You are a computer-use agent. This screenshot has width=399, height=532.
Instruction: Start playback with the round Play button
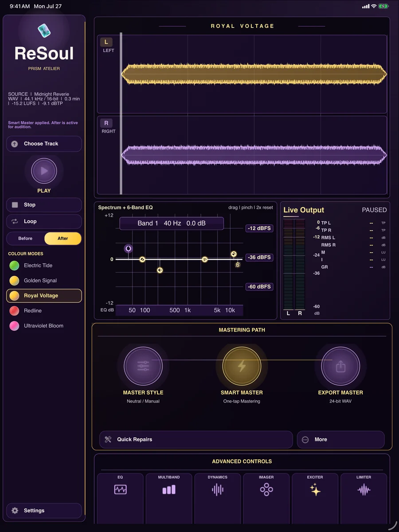click(44, 171)
